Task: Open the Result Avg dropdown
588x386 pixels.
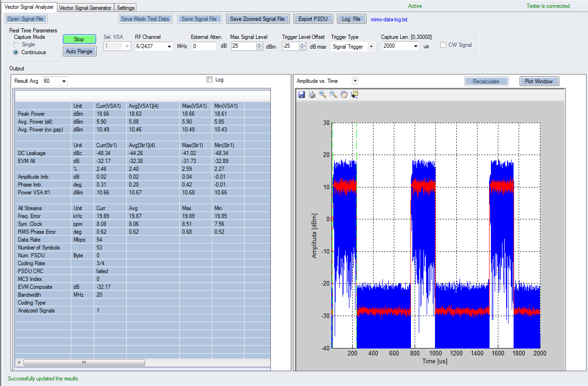Action: point(63,81)
